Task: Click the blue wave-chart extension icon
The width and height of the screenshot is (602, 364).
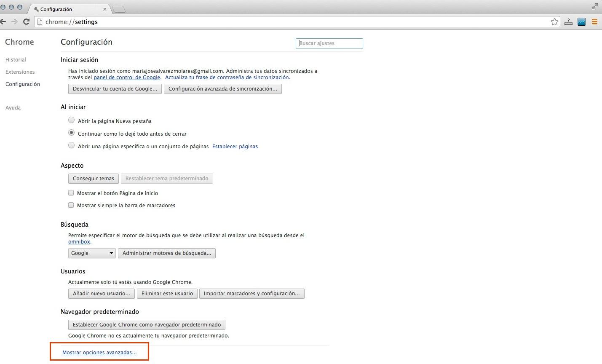Action: click(x=581, y=22)
